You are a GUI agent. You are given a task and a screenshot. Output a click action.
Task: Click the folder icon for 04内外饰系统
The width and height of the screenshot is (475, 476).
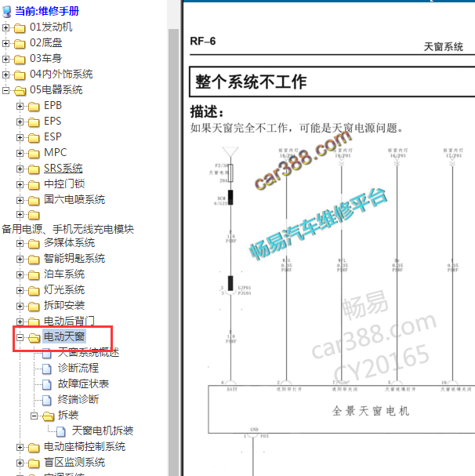tap(20, 75)
